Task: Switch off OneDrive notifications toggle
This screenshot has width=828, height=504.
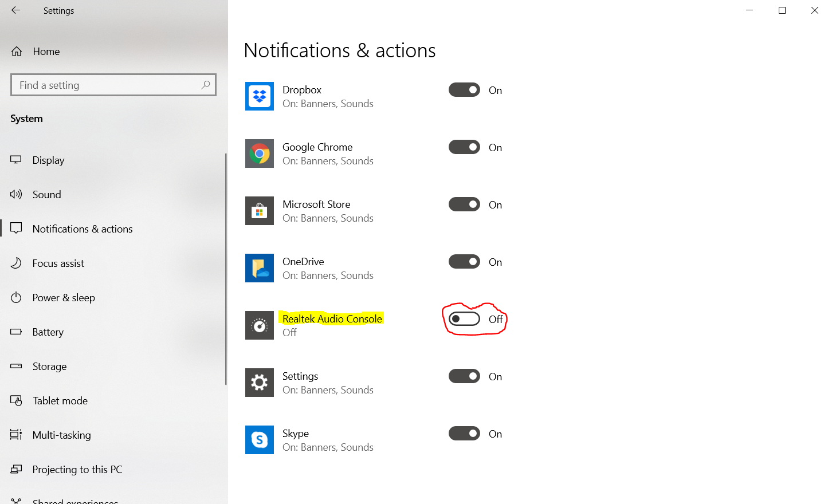Action: click(x=464, y=262)
